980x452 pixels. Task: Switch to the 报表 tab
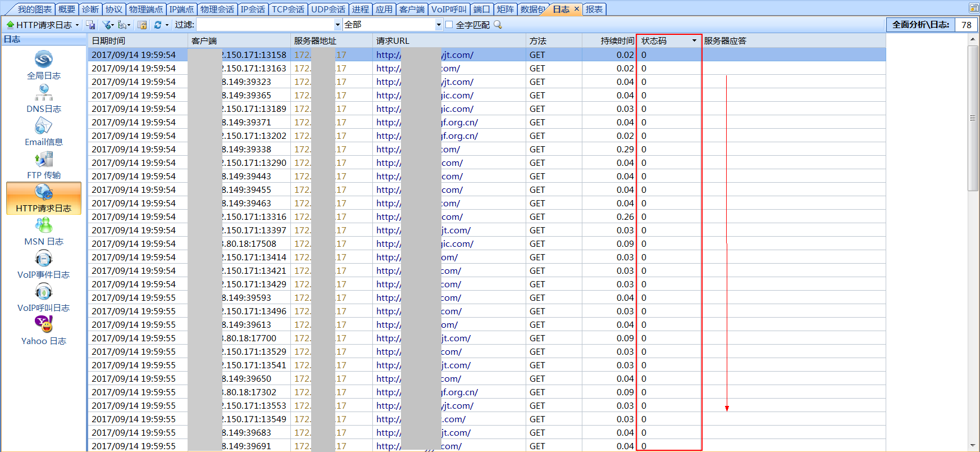[x=594, y=9]
